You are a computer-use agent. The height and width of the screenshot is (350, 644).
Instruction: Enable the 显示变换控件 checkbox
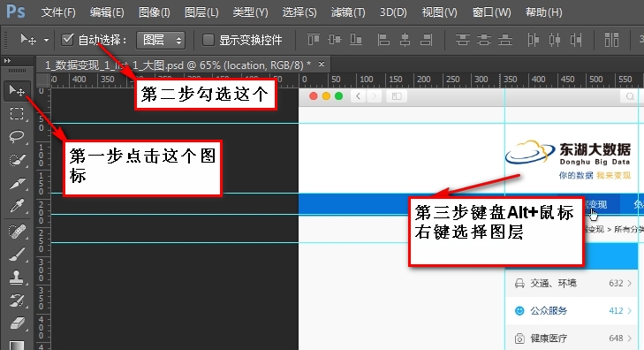[208, 40]
